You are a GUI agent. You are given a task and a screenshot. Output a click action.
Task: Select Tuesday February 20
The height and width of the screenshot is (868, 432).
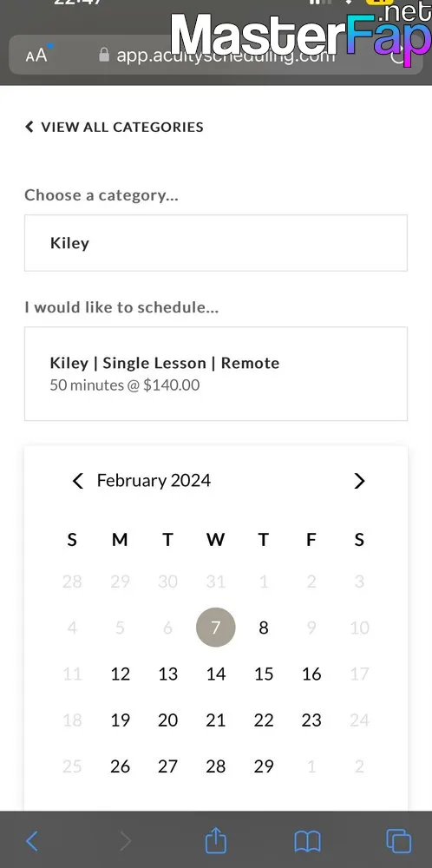click(167, 720)
